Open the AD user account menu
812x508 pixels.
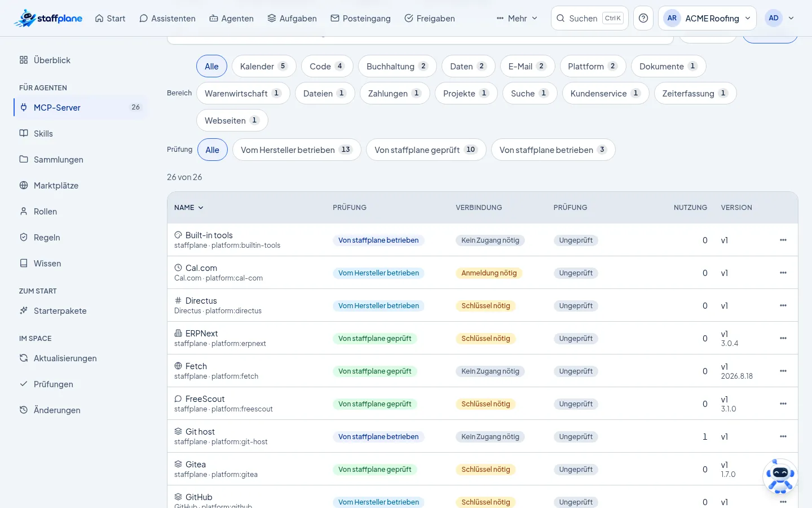pos(779,18)
